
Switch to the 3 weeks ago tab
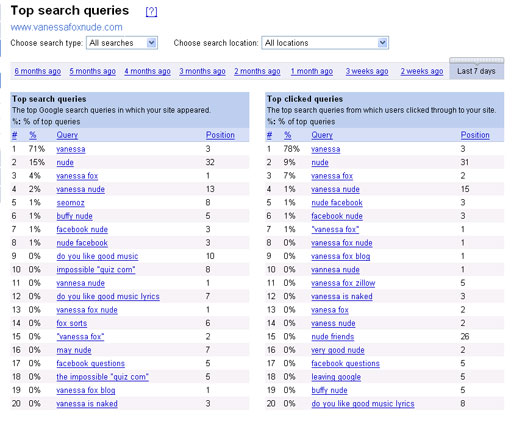coord(367,71)
